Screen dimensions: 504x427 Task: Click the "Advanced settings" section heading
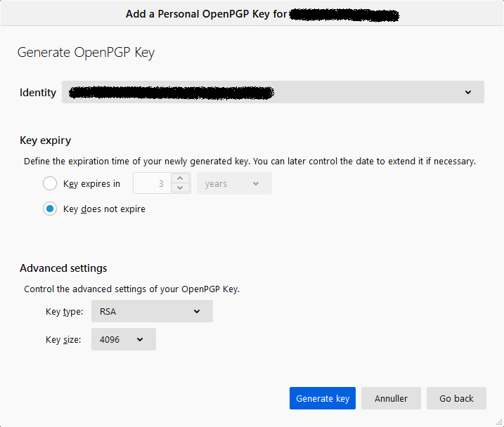click(x=63, y=268)
